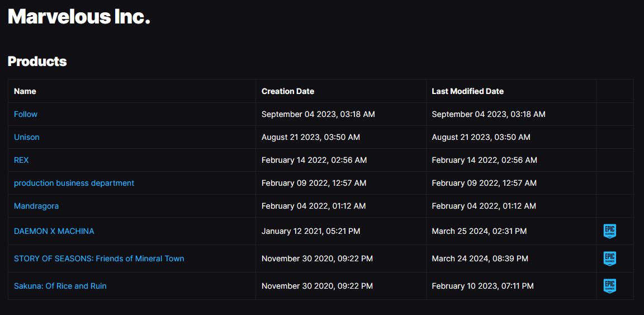Click the Products section heading

tap(37, 62)
